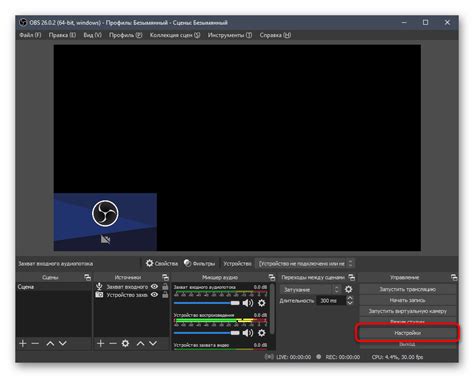The height and width of the screenshot is (378, 474).
Task: Click Запустить виртуальную камеру
Action: pos(408,311)
